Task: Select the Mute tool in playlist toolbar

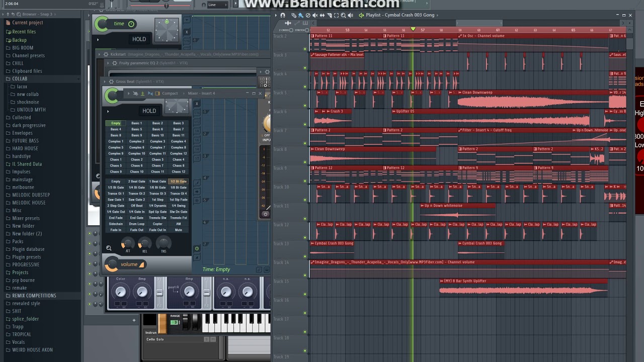Action: (315, 15)
